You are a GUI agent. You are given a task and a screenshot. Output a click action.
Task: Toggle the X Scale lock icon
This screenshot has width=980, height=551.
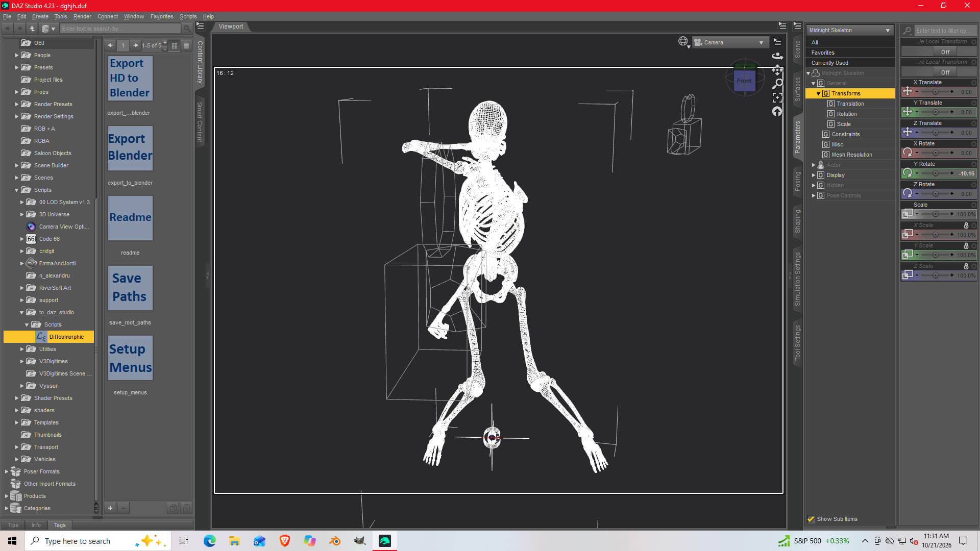pos(966,225)
